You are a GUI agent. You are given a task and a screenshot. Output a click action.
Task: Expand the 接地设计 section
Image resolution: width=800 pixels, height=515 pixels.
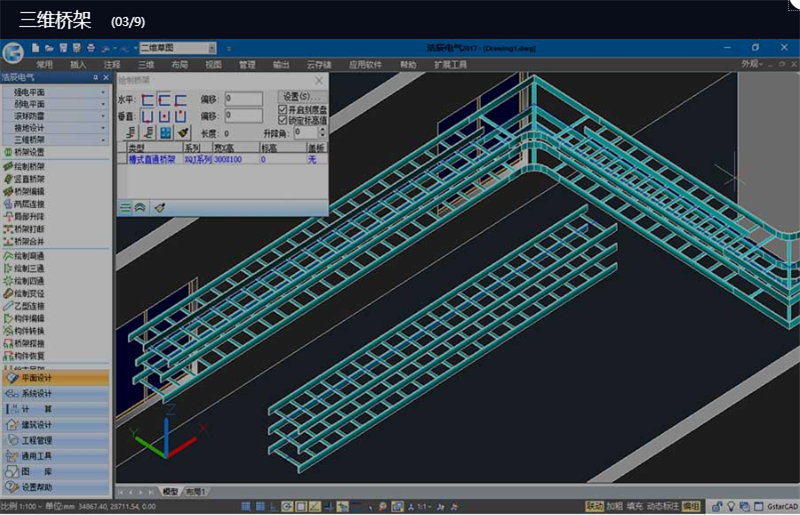click(55, 128)
